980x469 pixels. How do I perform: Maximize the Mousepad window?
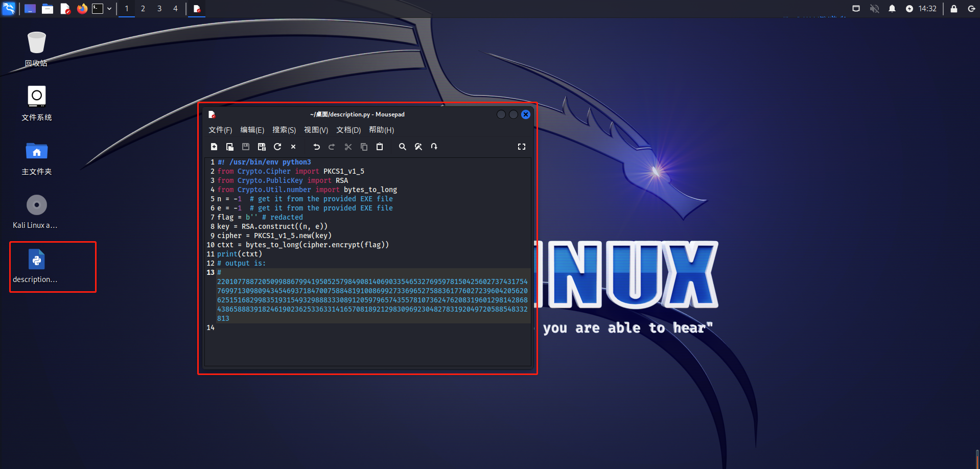pyautogui.click(x=514, y=114)
